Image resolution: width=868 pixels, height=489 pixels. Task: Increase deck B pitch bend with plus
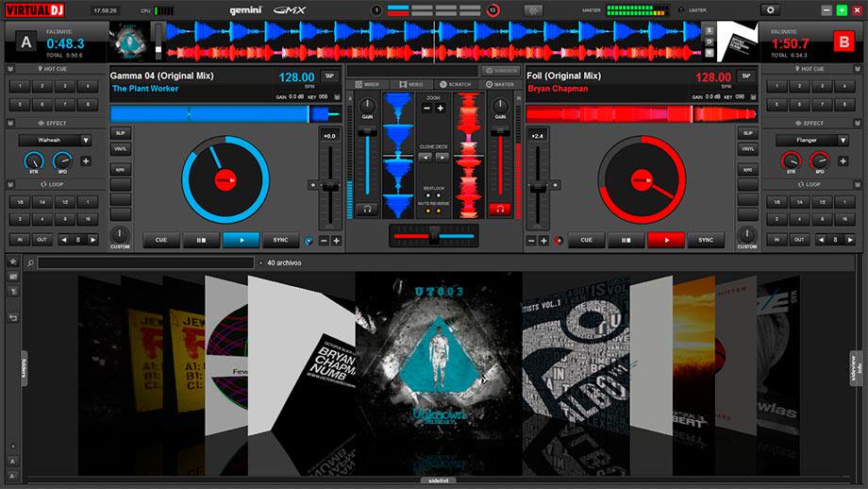coord(543,241)
